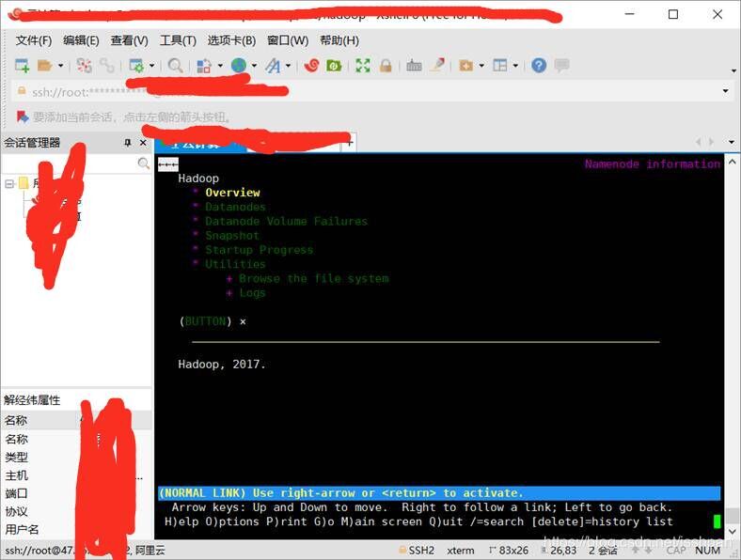Select the Logs link in terminal

[252, 293]
